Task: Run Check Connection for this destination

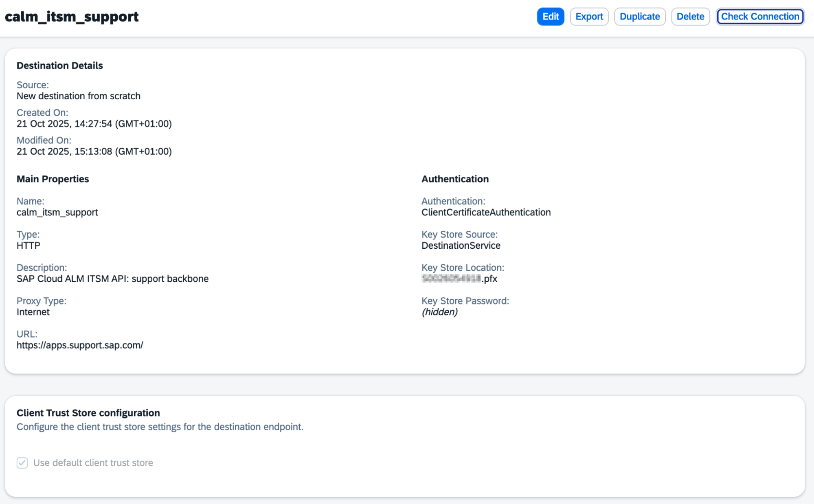Action: coord(760,17)
